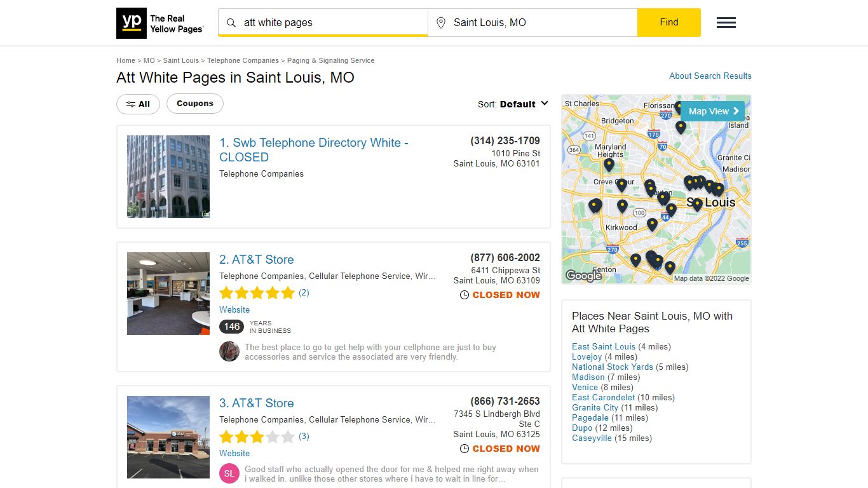Click the map pin near Maryland Heights

pos(609,164)
